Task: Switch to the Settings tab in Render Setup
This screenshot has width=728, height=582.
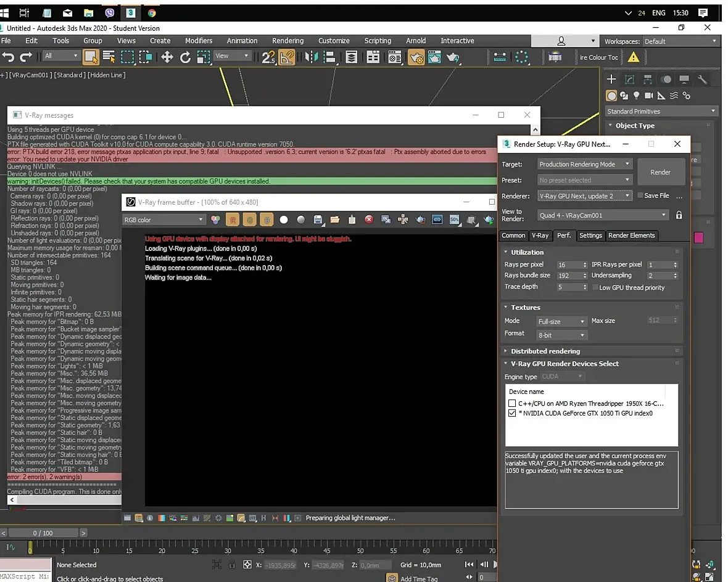Action: click(590, 236)
